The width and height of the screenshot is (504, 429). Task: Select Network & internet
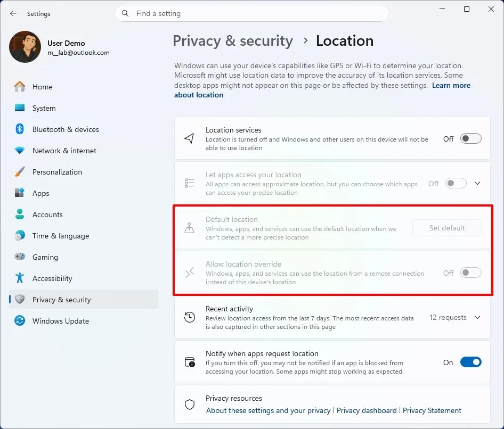(x=84, y=150)
